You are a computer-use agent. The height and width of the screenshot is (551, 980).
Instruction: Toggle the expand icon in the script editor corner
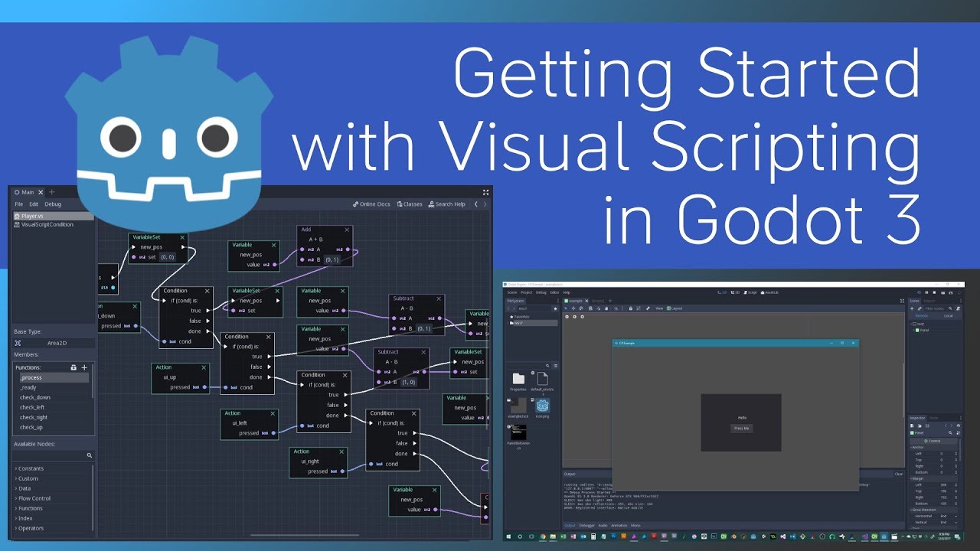click(485, 192)
